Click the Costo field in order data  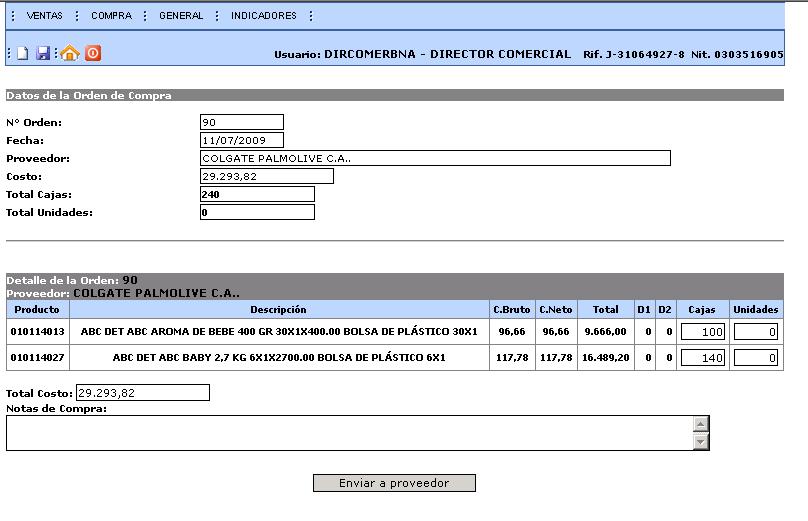(267, 176)
